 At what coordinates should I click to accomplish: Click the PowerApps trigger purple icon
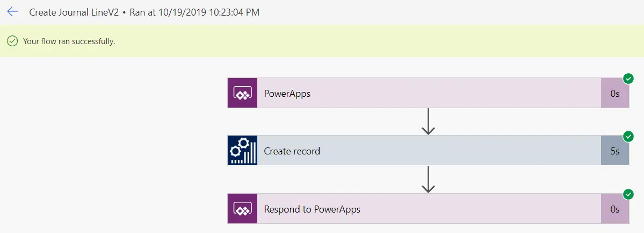(242, 93)
